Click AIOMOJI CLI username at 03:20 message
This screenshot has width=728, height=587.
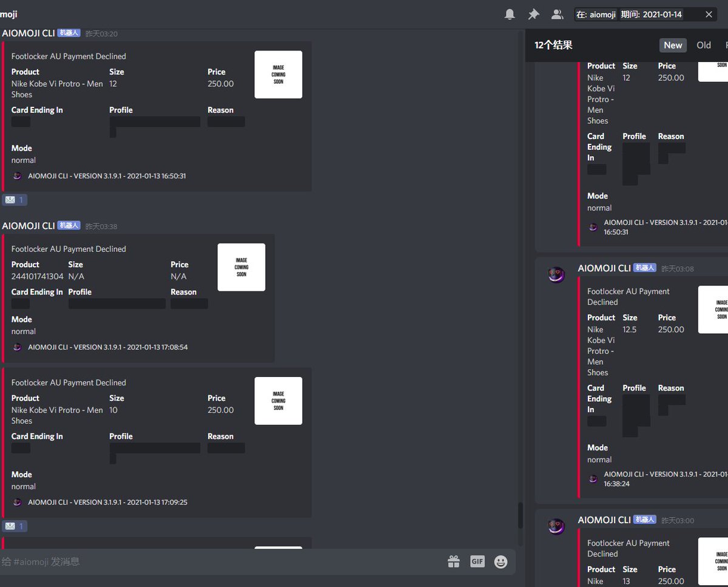(29, 33)
